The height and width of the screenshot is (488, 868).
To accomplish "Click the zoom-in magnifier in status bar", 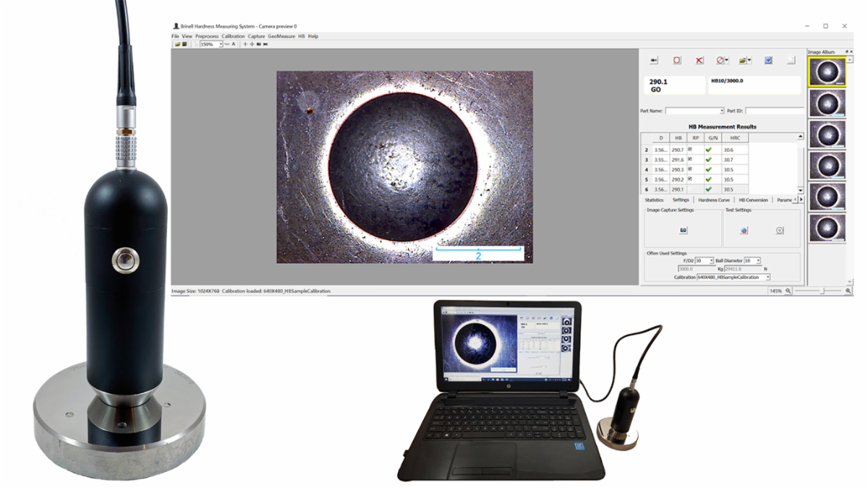I will (848, 291).
